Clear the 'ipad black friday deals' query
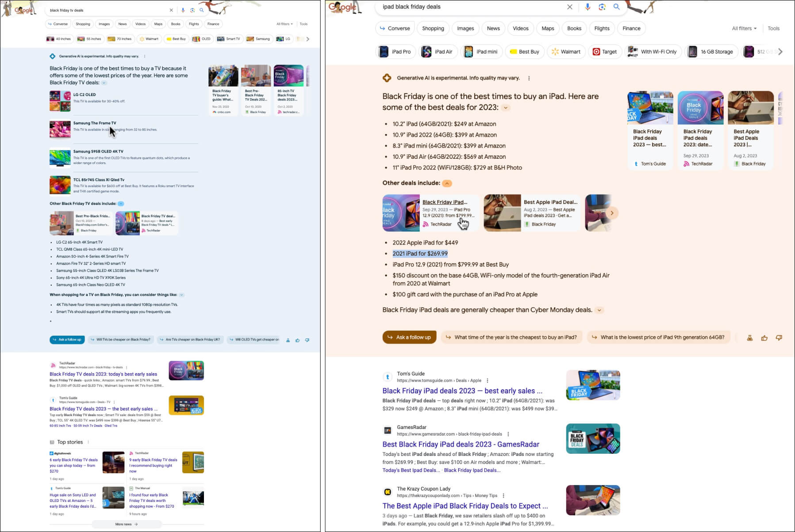Screen dimensions: 795x532 pos(569,7)
